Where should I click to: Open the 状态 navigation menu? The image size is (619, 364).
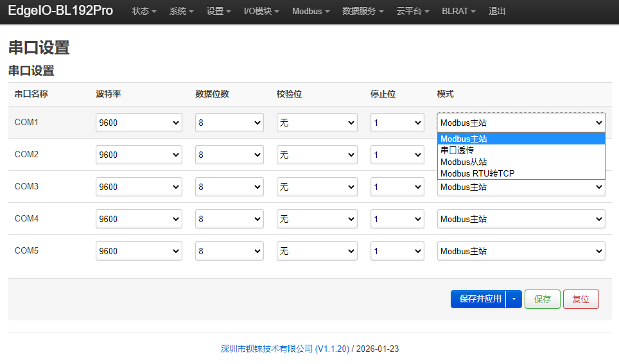144,11
